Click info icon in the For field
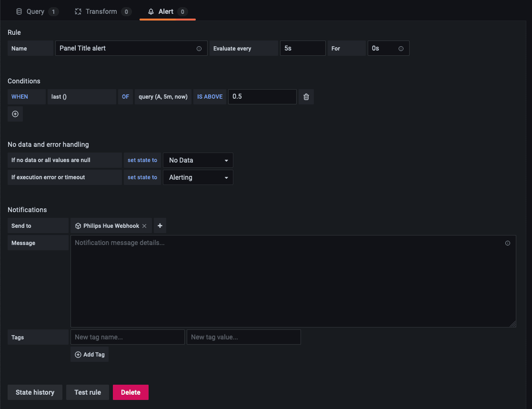This screenshot has width=532, height=409. pos(401,49)
